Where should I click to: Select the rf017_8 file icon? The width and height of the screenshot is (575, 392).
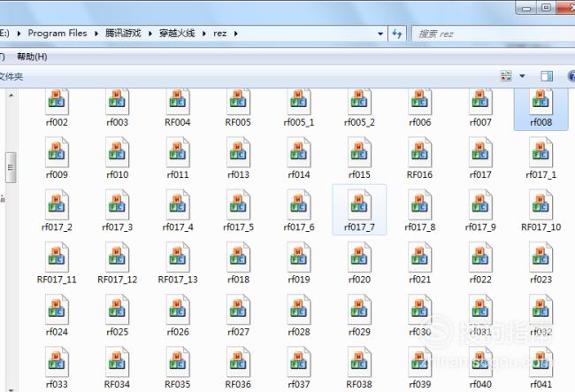tap(420, 204)
